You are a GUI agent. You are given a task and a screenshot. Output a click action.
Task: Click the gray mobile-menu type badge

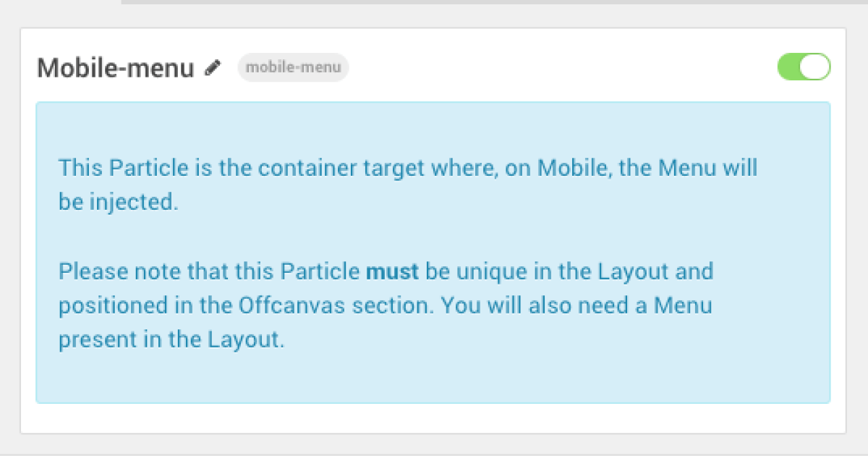click(x=293, y=67)
